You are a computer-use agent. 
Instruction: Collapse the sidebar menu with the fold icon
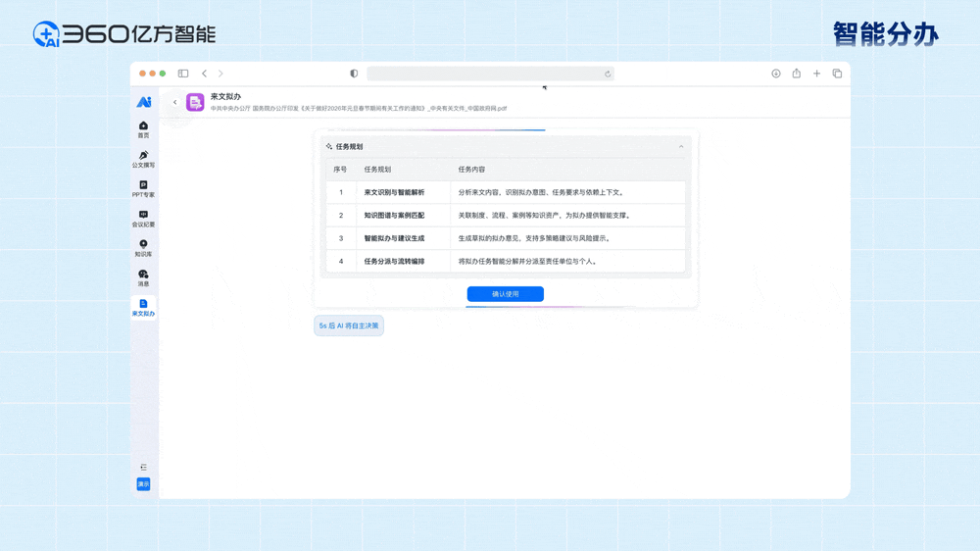click(143, 468)
